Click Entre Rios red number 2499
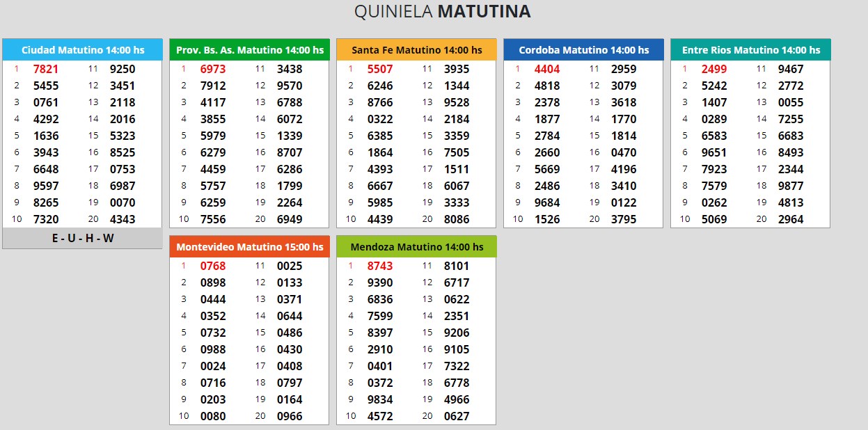868x430 pixels. click(714, 69)
